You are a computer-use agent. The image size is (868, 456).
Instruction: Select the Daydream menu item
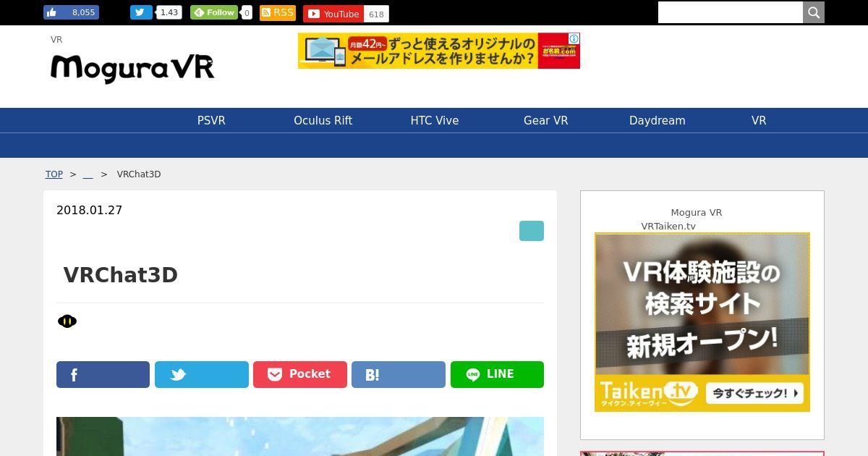(x=658, y=120)
